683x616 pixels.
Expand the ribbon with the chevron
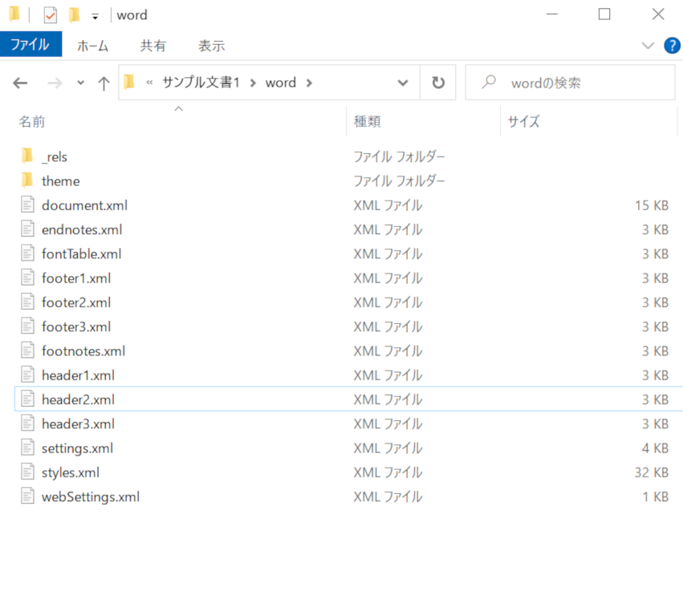pos(648,46)
